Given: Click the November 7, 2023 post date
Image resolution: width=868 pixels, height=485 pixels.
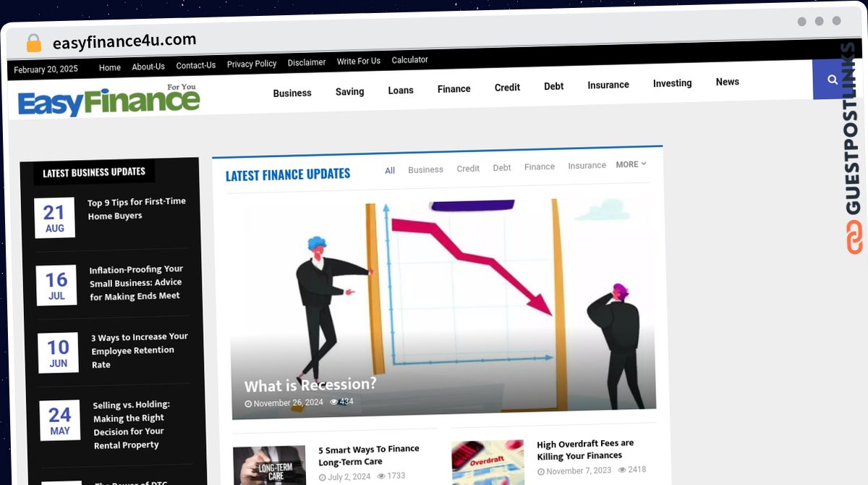Looking at the screenshot, I should 574,471.
